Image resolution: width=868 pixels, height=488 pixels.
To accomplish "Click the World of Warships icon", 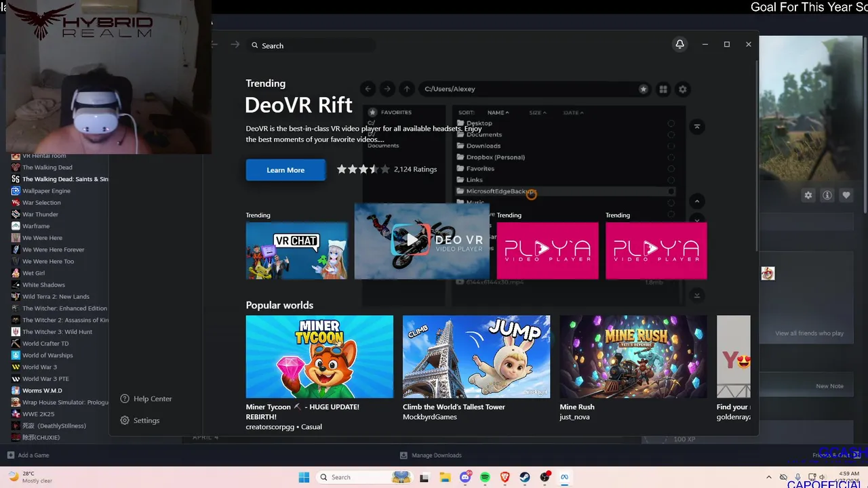I will point(16,355).
